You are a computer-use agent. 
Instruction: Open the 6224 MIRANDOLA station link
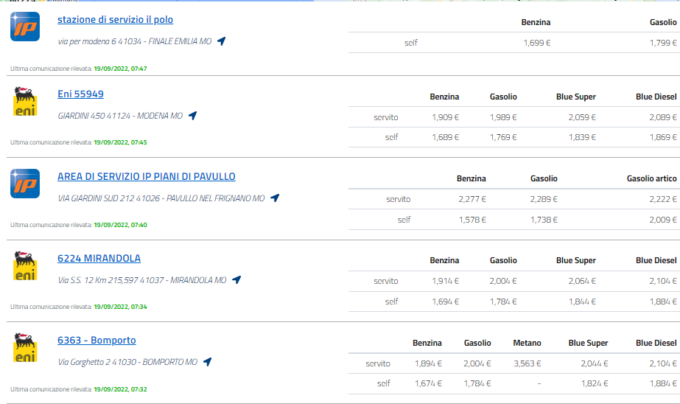[99, 258]
